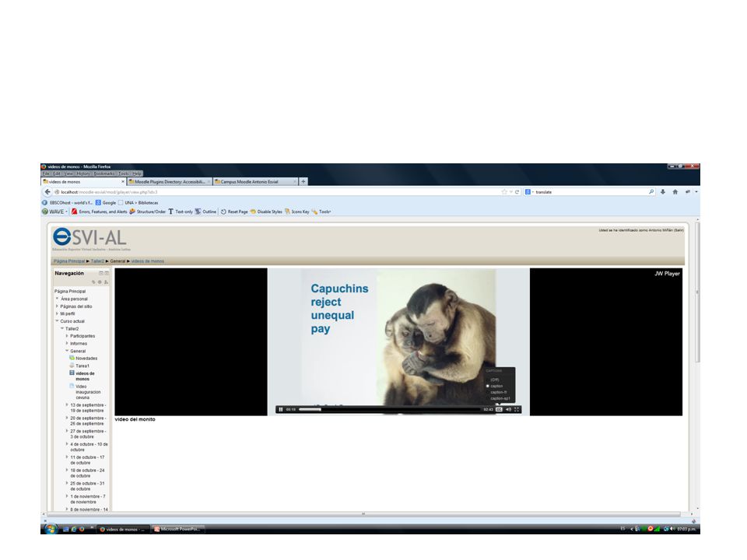Screen dimensions: 747x560
Task: Select the 'caption-fr' subtitle track
Action: tap(498, 392)
